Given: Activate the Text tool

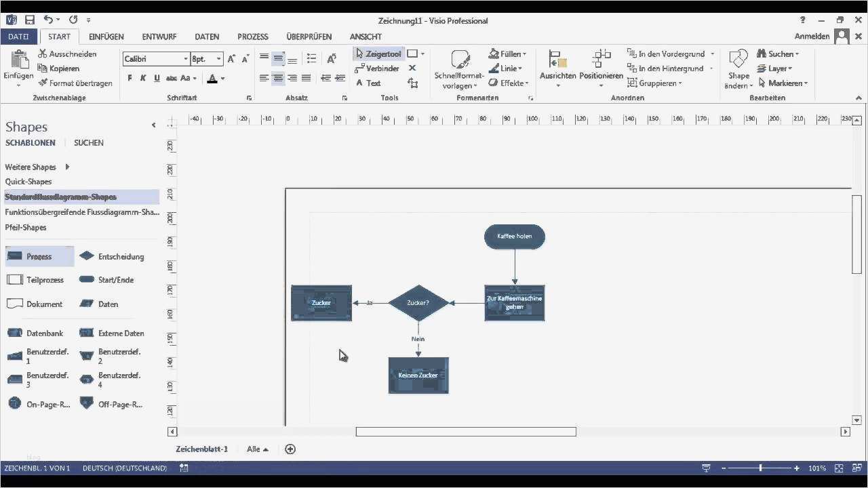Looking at the screenshot, I should [x=368, y=83].
